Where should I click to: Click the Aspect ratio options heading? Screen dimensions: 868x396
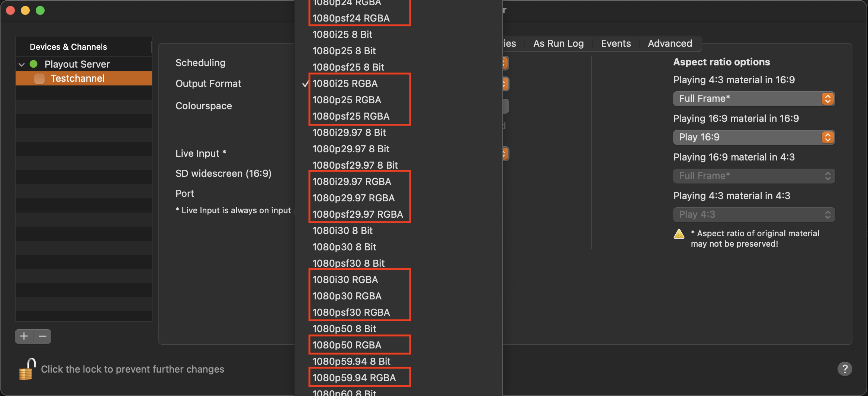721,62
